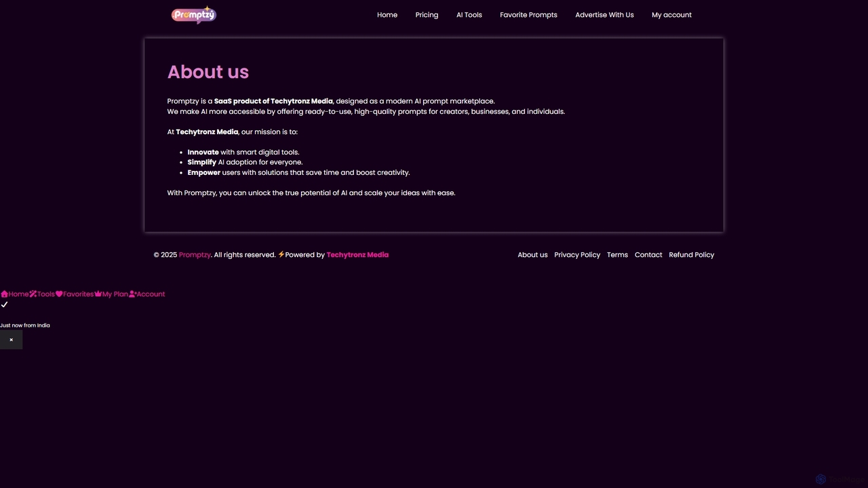Open the About us footer link
Screen dimensions: 868x488
click(532, 255)
